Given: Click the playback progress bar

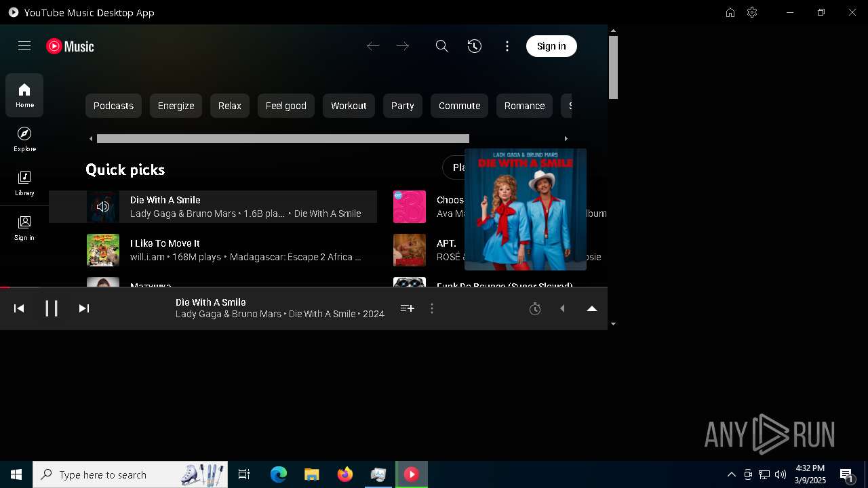Looking at the screenshot, I should tap(304, 287).
